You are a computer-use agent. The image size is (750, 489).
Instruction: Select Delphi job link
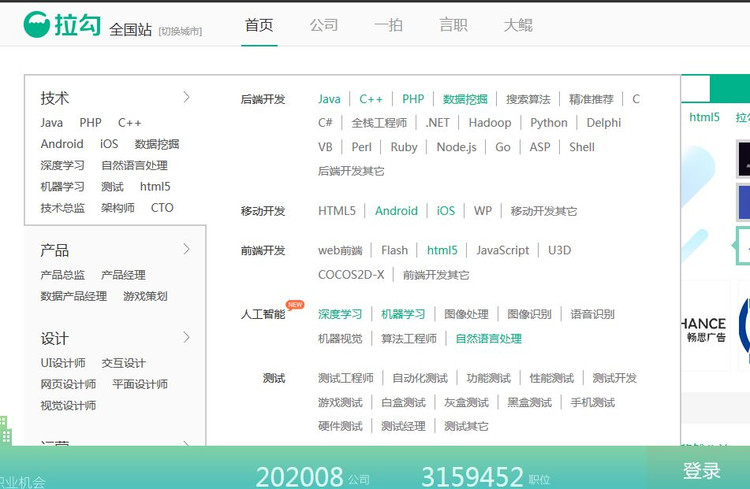point(604,123)
